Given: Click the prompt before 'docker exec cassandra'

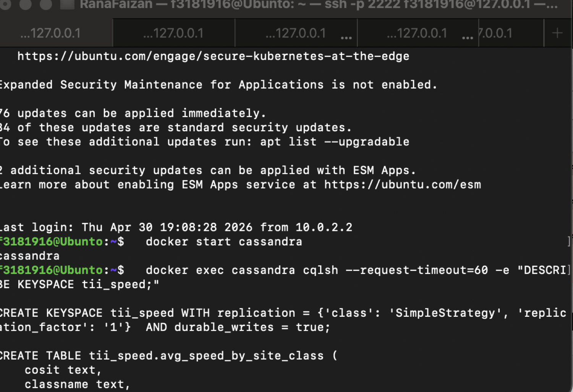Looking at the screenshot, I should coord(62,270).
